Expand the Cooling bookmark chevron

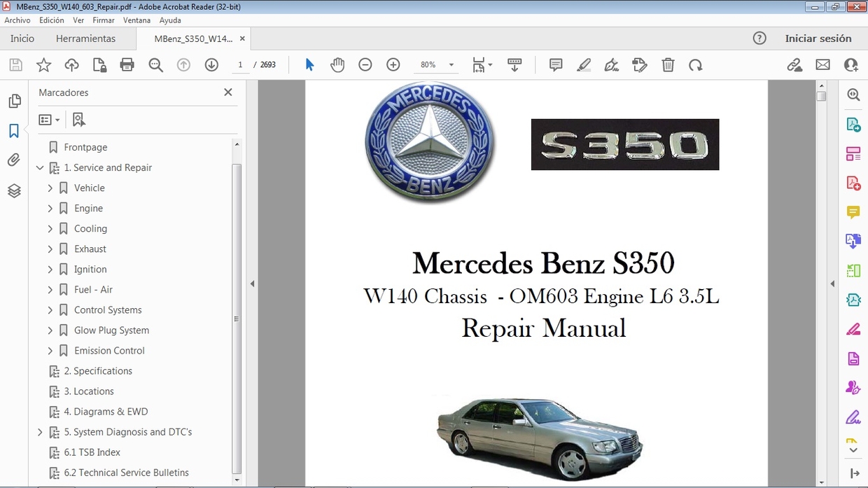click(50, 228)
